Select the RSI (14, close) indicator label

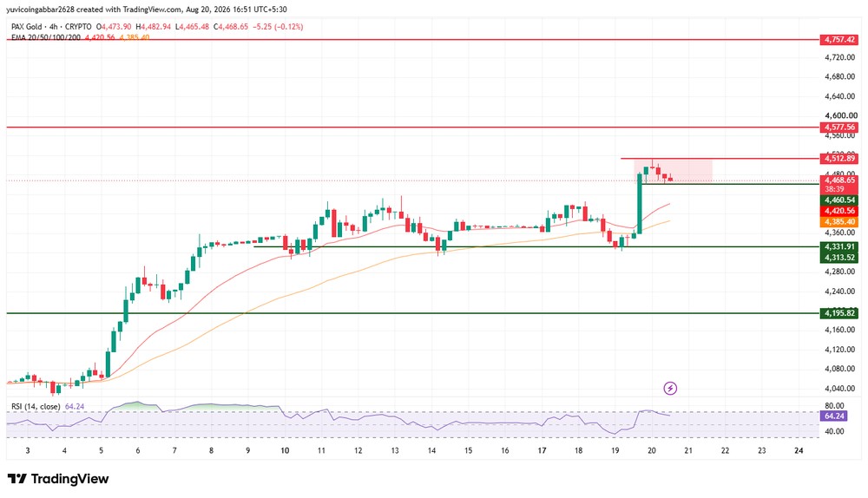(x=36, y=407)
